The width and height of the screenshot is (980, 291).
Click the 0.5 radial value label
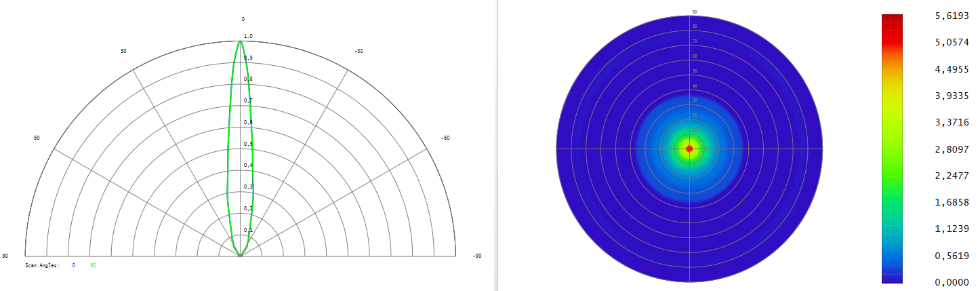pos(248,144)
